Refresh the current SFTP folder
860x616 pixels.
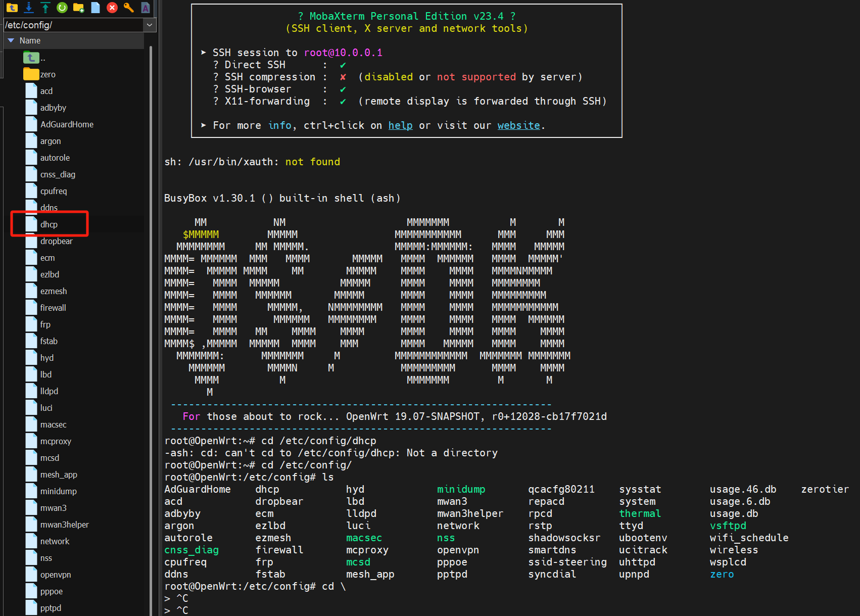62,8
